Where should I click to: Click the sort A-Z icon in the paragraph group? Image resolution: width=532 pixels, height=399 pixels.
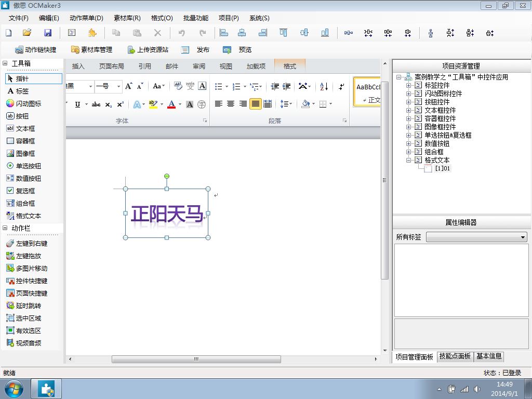324,86
